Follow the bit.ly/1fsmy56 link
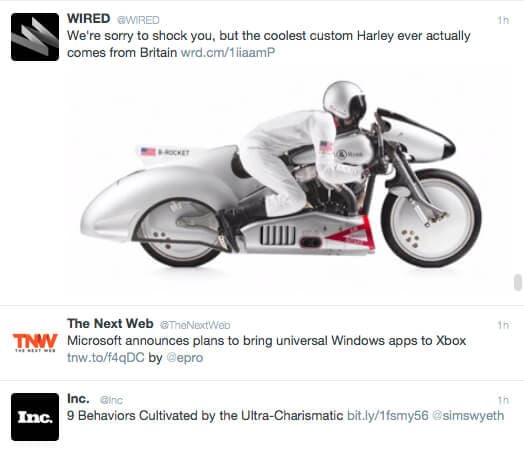 click(388, 416)
